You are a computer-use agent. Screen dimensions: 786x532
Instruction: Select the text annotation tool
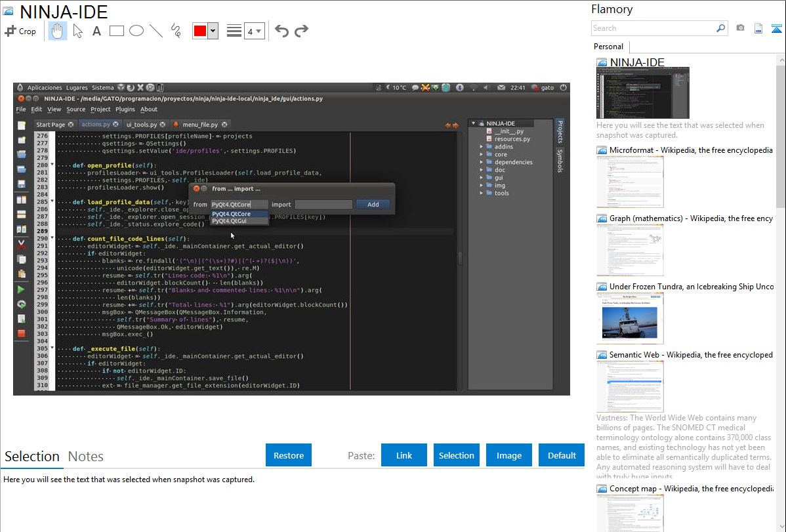tap(96, 31)
